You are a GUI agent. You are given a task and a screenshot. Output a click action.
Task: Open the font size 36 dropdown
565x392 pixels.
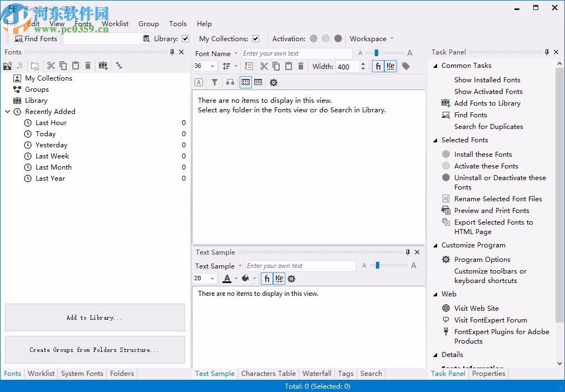212,67
